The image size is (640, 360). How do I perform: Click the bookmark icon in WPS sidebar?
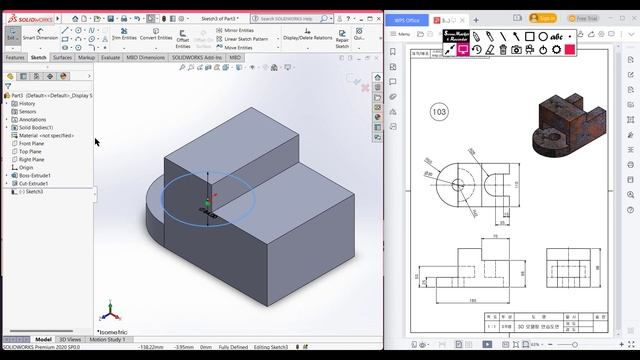[x=393, y=52]
